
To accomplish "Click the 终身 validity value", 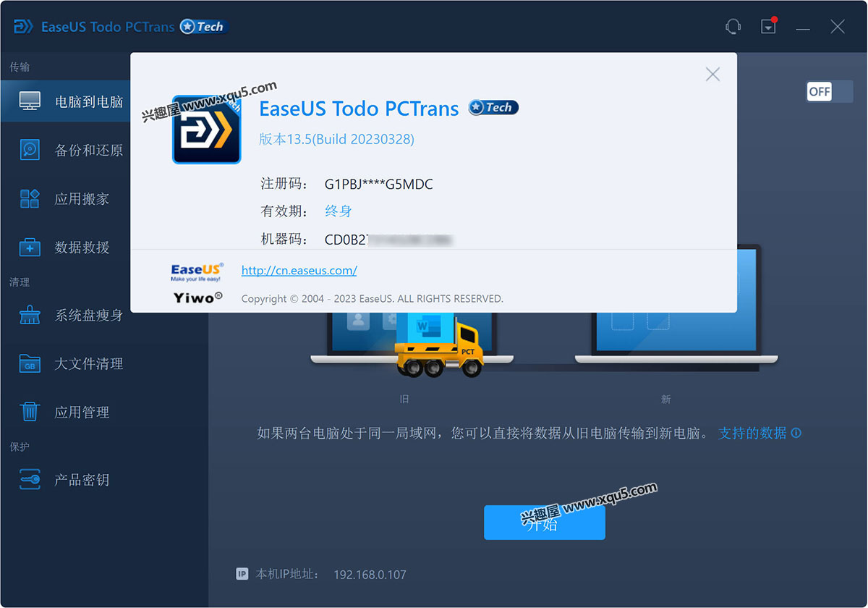I will click(339, 211).
